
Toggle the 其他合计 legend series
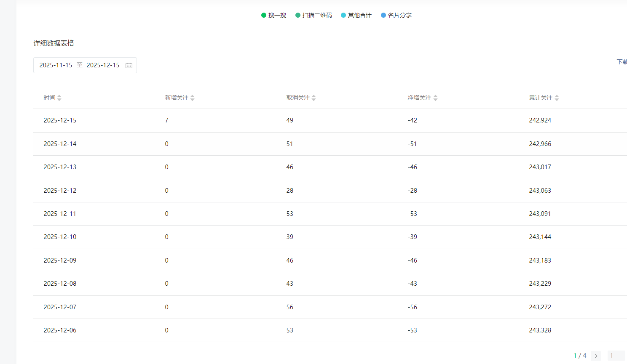356,15
